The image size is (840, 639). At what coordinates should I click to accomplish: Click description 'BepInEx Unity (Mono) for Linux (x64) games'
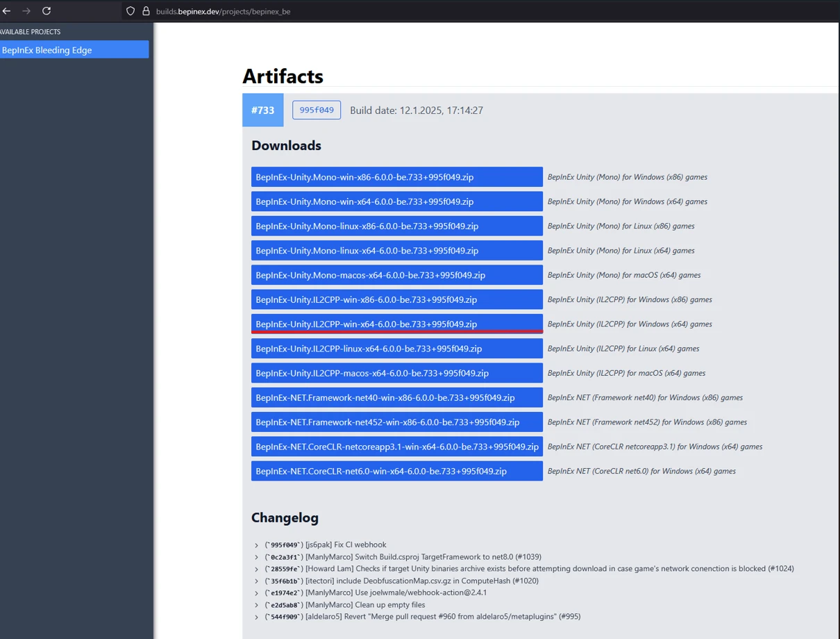click(621, 251)
